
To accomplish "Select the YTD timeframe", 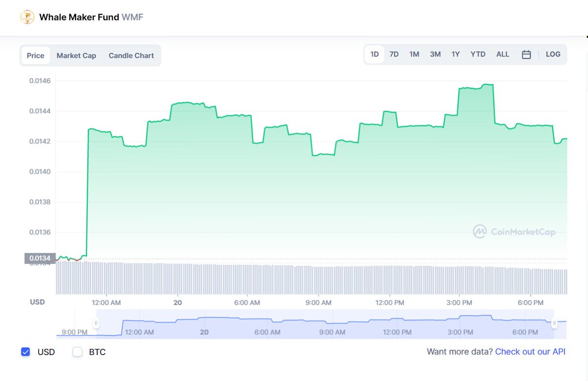I will click(x=478, y=54).
